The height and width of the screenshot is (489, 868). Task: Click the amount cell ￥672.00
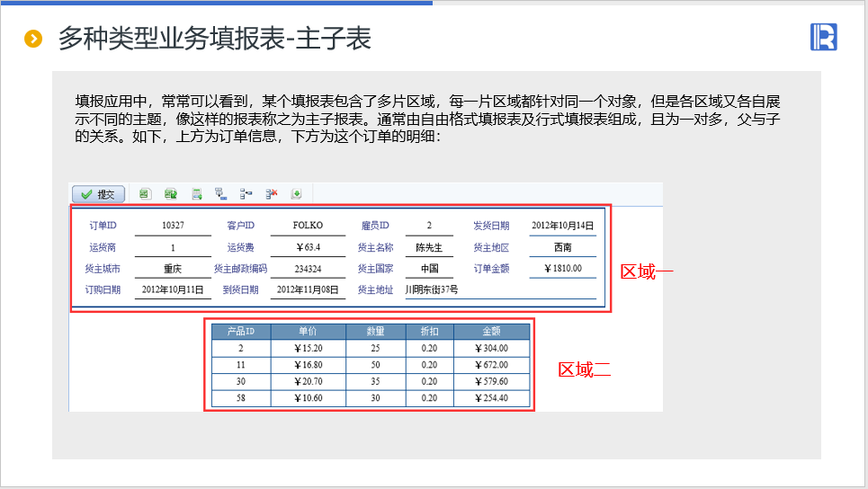point(492,365)
